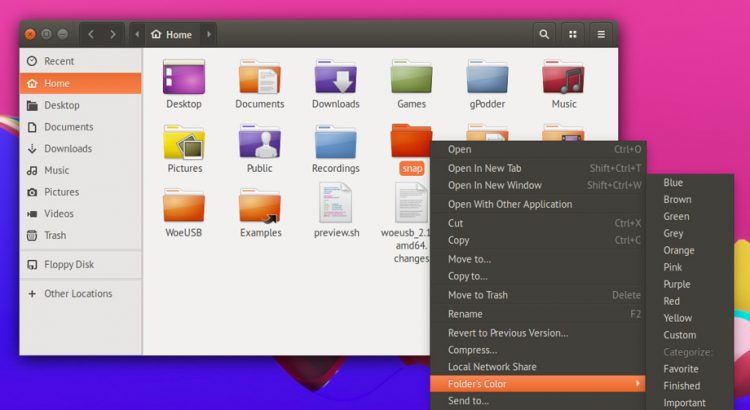Select the woeusb changes file icon
750x410 pixels.
point(411,203)
